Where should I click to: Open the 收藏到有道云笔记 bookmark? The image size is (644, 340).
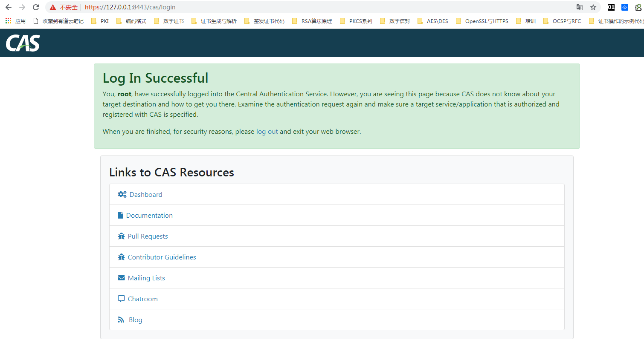(x=58, y=21)
